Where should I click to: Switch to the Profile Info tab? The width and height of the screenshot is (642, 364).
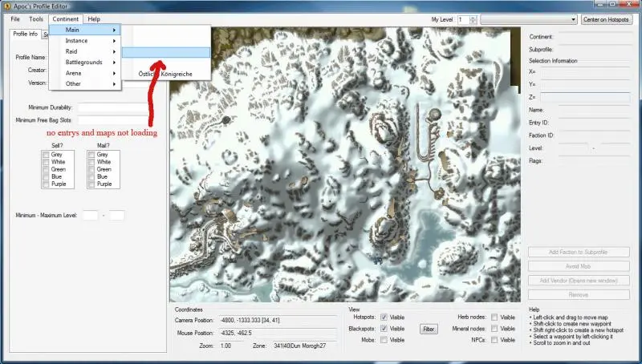[x=25, y=34]
